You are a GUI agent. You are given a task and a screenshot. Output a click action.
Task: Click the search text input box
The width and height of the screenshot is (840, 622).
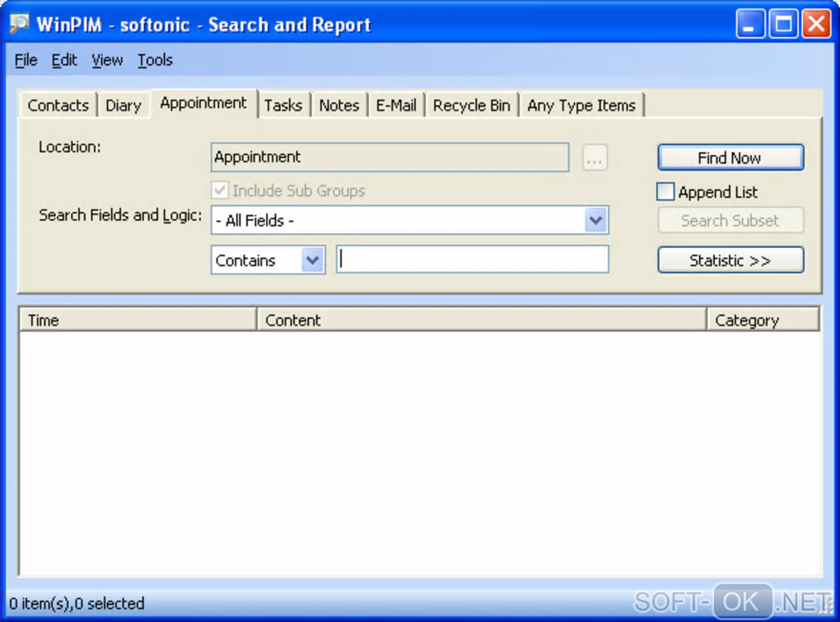tap(472, 260)
